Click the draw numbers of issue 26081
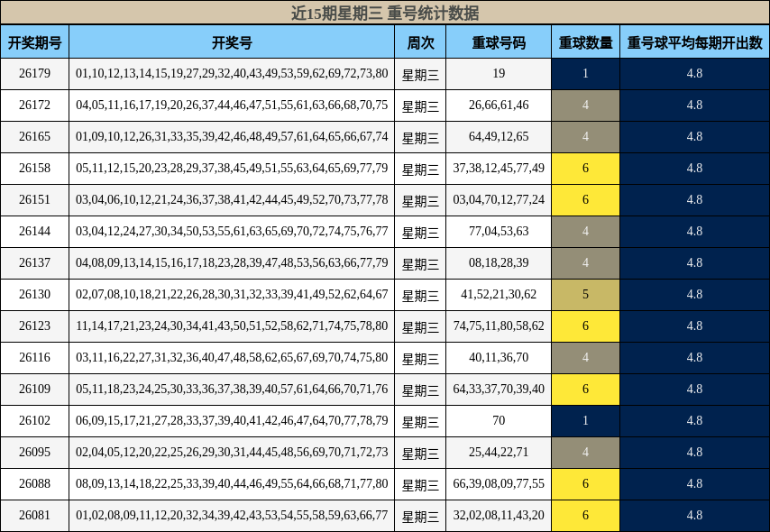The width and height of the screenshot is (770, 532). pos(232,515)
